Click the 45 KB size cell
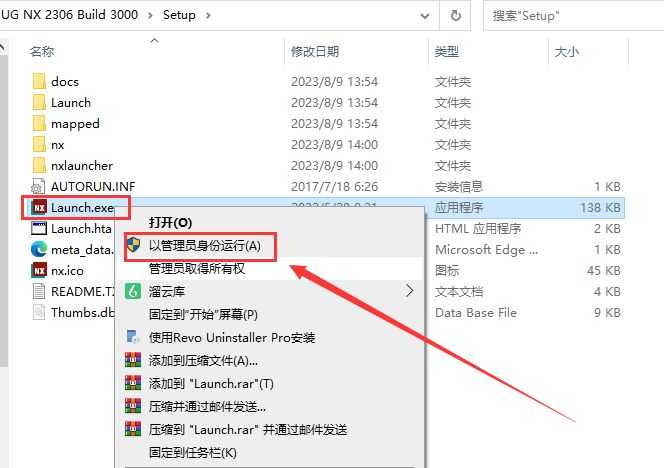This screenshot has height=468, width=664. coord(603,270)
